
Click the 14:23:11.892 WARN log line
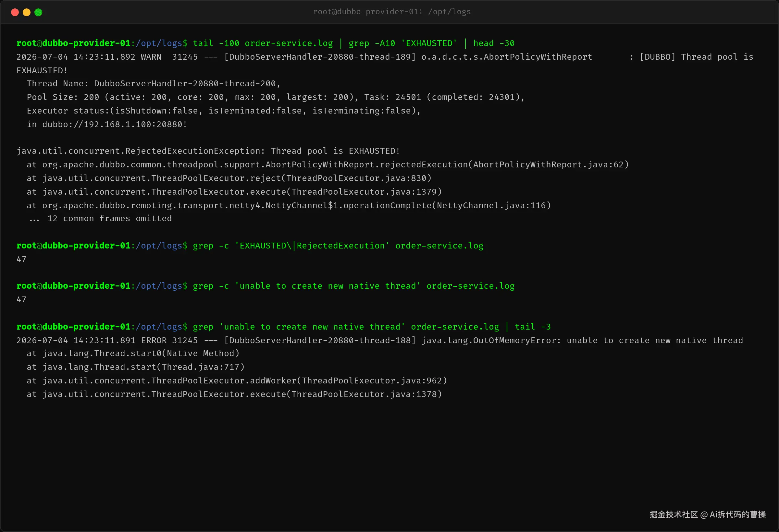click(x=385, y=57)
